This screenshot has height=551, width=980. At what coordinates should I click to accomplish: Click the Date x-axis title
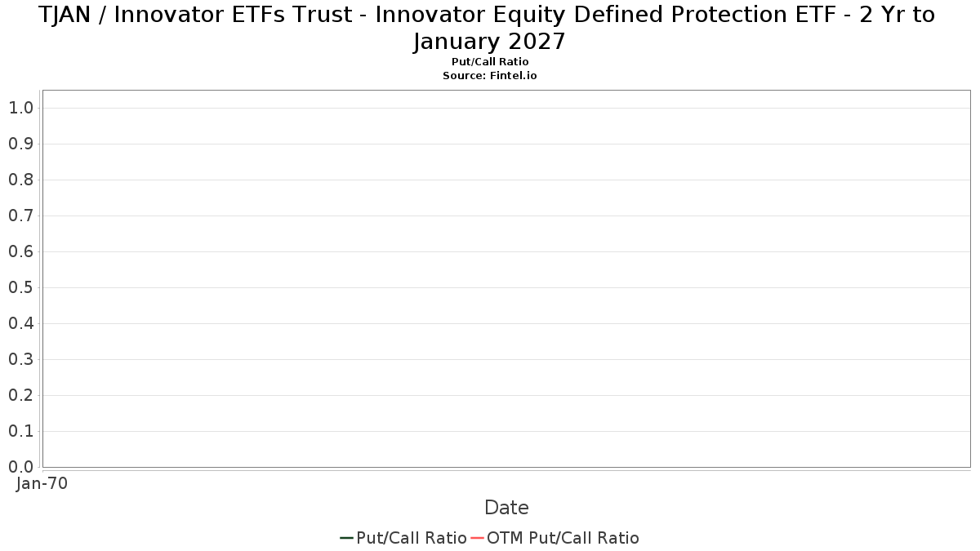tap(506, 508)
